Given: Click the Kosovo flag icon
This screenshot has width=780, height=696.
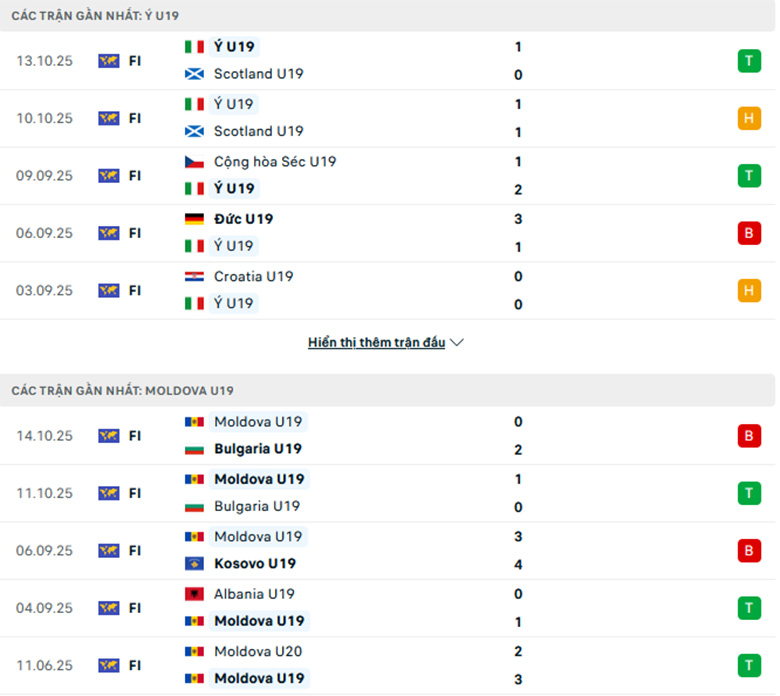Looking at the screenshot, I should 195,563.
